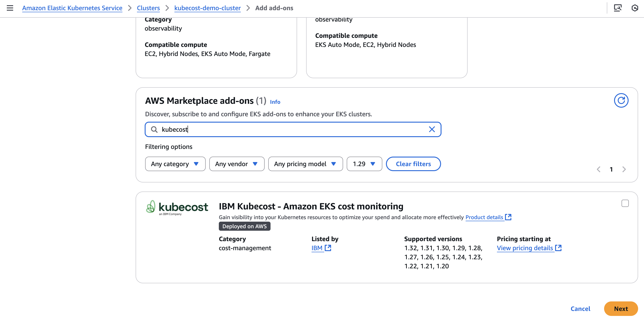The height and width of the screenshot is (320, 644).
Task: Click in the kubecost search field
Action: (293, 129)
